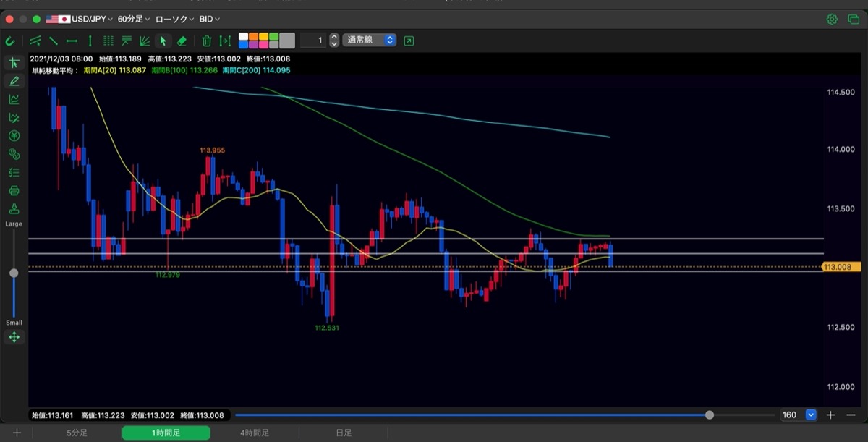Click the yen currency icon in sidebar
868x442 pixels.
[14, 135]
